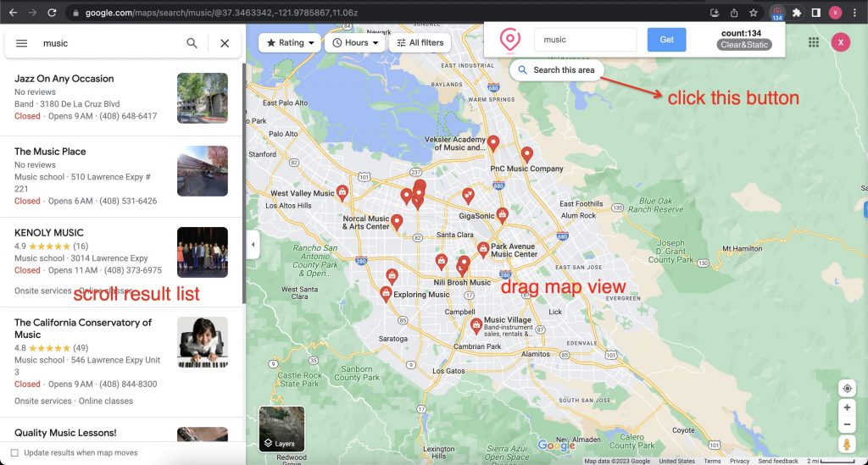
Task: Click the 2 mi map scale
Action: pos(831,461)
